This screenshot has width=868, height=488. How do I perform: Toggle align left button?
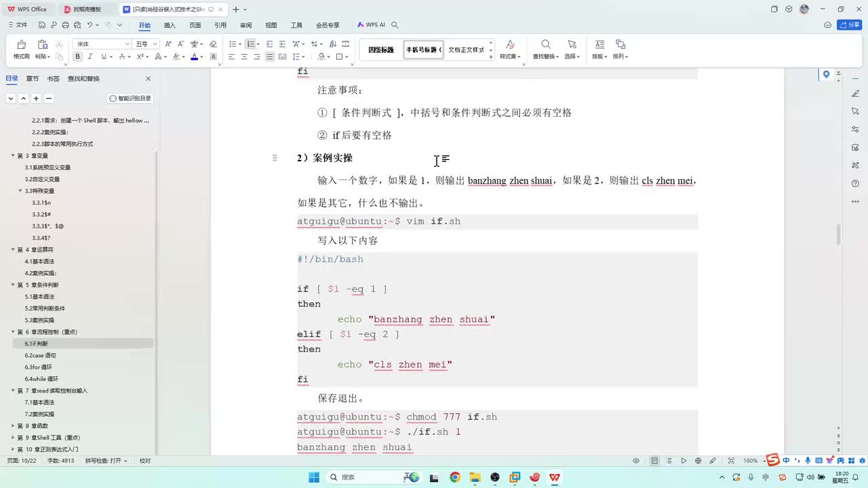pos(231,57)
